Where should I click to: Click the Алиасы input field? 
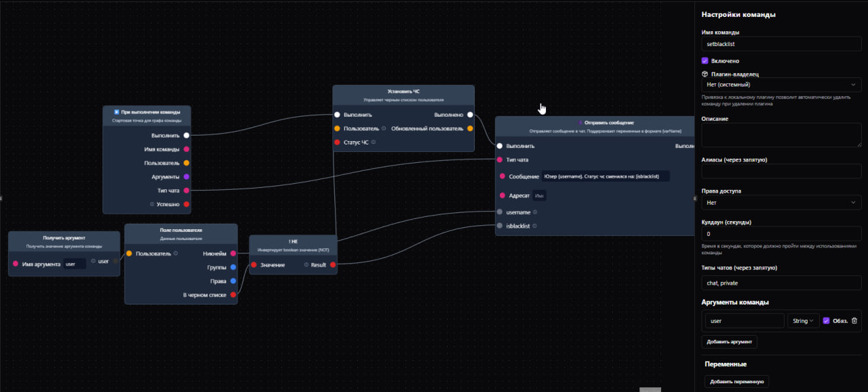coord(781,172)
